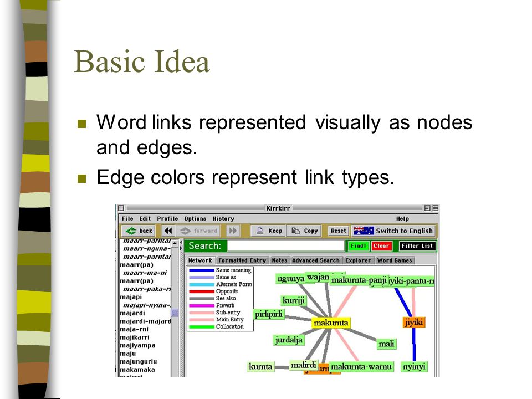The height and width of the screenshot is (399, 532).
Task: Open the Edit menu
Action: (x=145, y=219)
